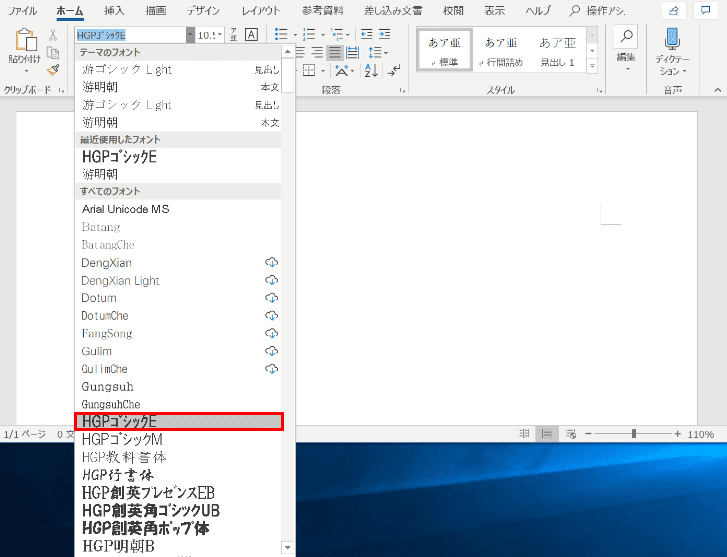Switch to the 校閲 tab
727x557 pixels.
coord(453,10)
